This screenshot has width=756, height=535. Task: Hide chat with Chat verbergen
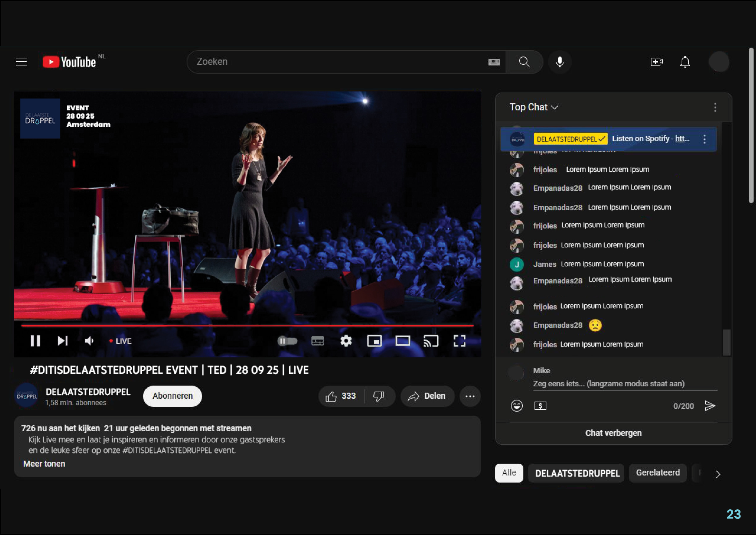pos(613,433)
